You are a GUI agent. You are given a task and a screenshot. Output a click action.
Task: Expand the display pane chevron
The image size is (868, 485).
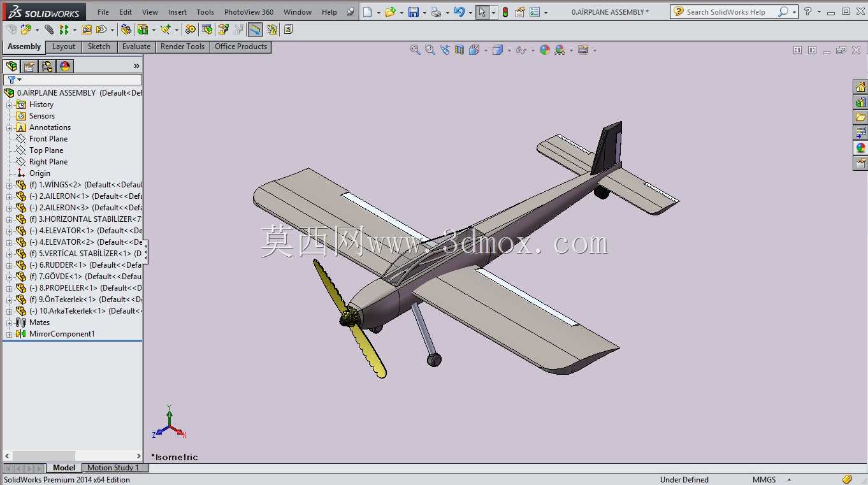click(x=136, y=66)
